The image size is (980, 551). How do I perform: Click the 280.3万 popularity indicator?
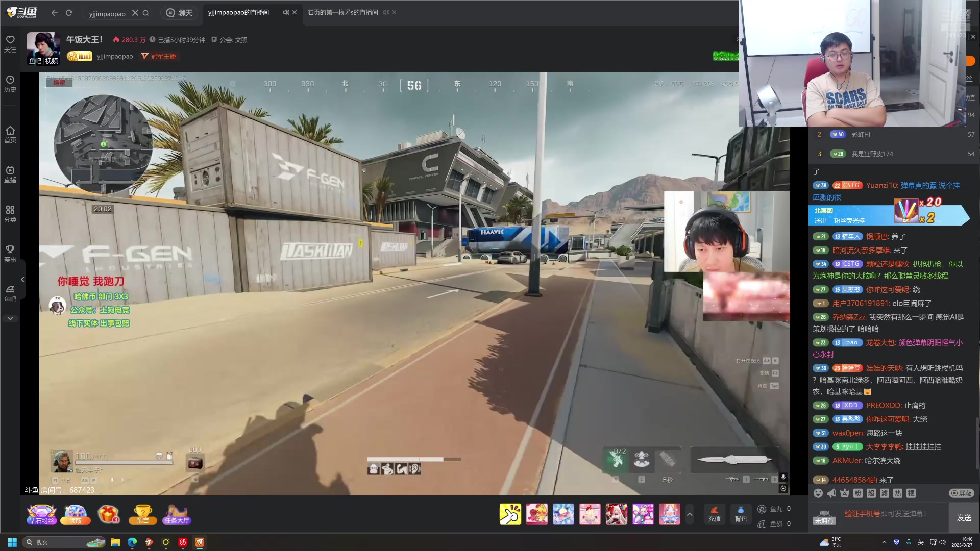(130, 40)
